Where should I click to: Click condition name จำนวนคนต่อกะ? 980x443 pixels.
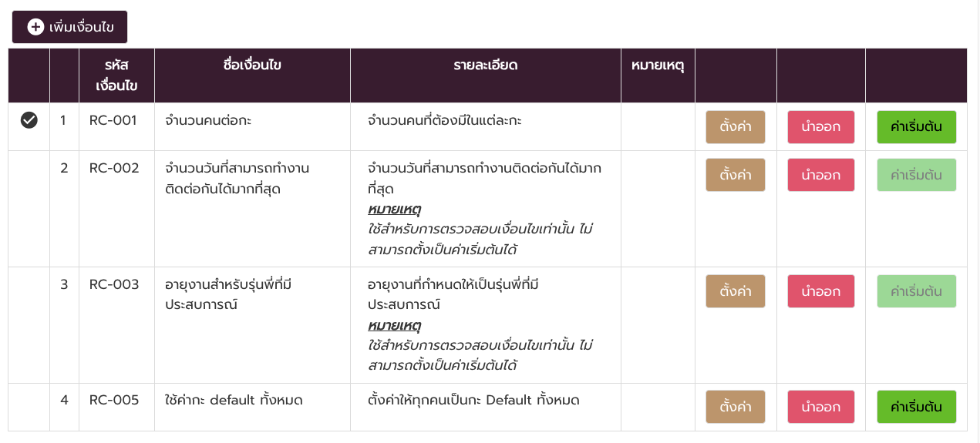[x=208, y=121]
